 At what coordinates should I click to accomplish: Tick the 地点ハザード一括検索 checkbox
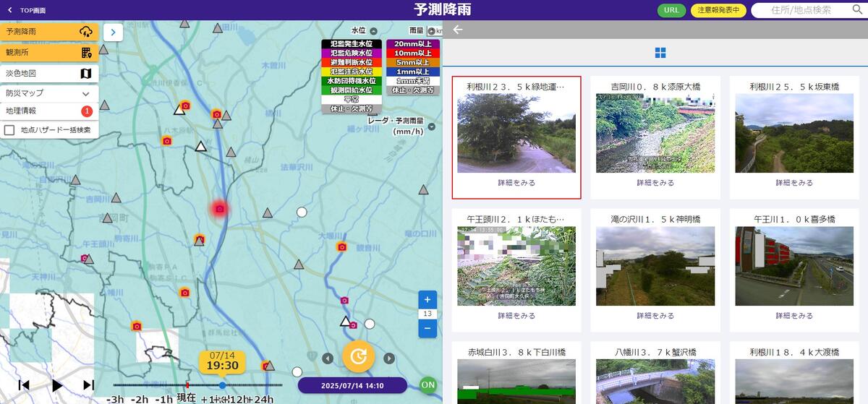(x=10, y=130)
